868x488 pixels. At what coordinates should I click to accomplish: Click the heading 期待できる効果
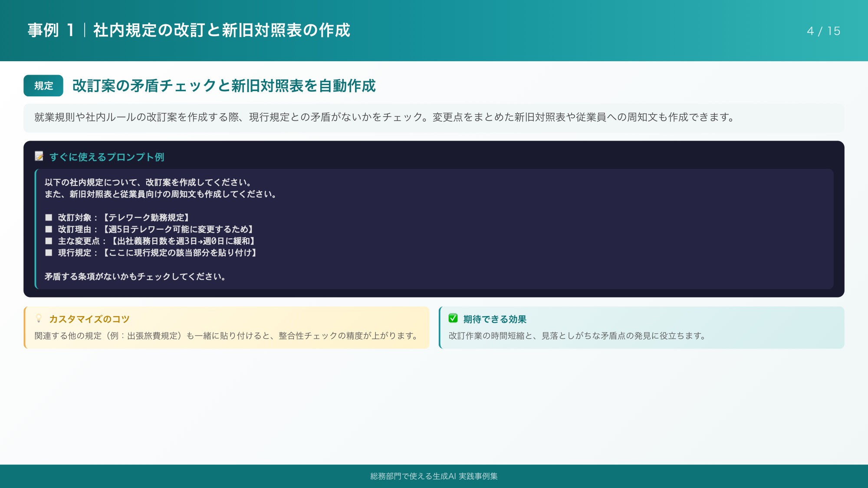click(495, 319)
